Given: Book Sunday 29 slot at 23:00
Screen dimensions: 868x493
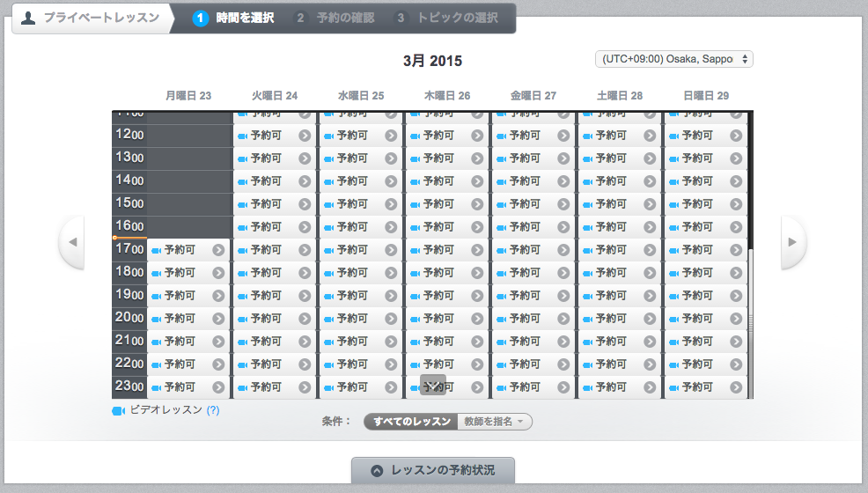Looking at the screenshot, I should 706,387.
